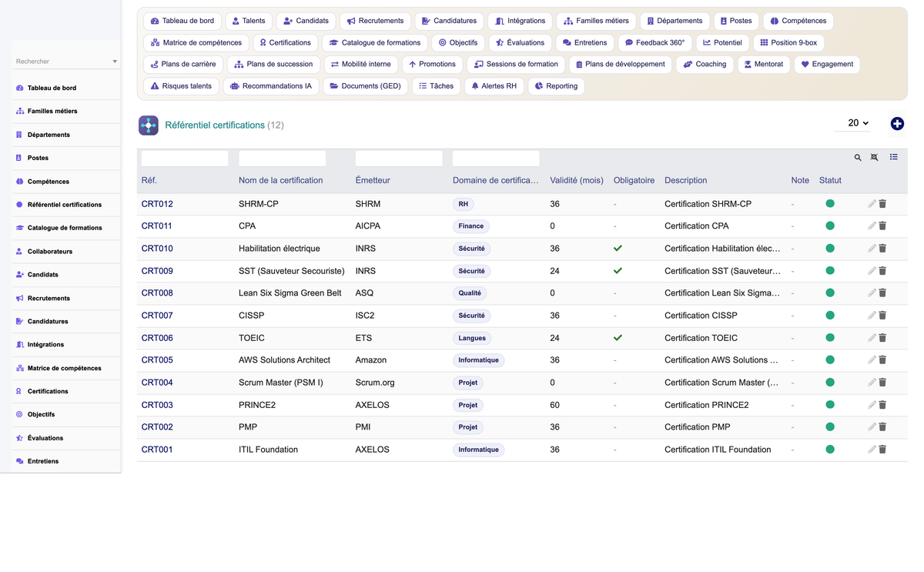Switch to the Talents tab
924x572 pixels.
point(248,21)
